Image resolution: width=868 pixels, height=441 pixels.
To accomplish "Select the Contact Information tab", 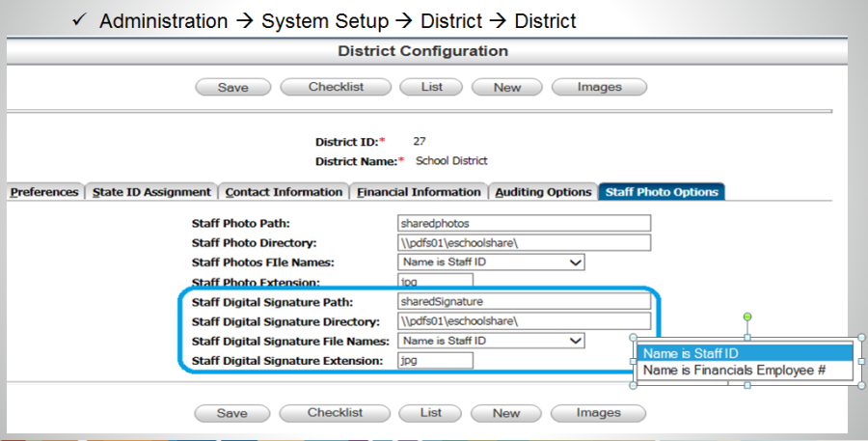I will [x=282, y=192].
